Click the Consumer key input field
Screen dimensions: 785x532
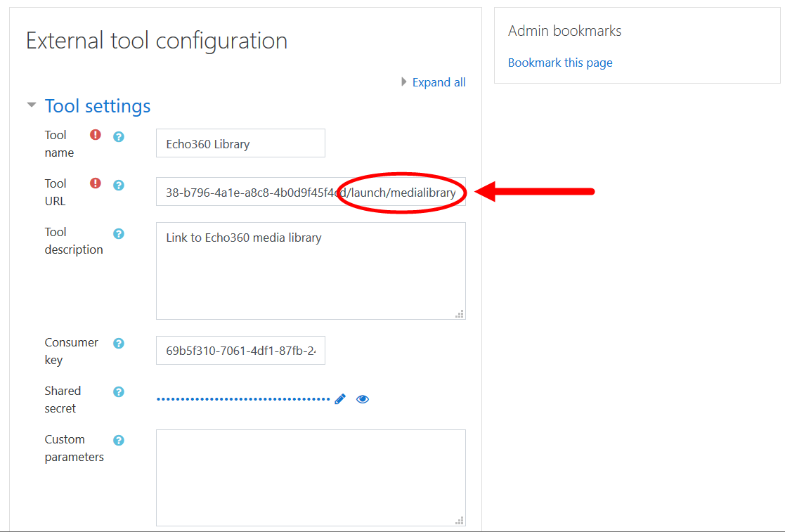(240, 350)
